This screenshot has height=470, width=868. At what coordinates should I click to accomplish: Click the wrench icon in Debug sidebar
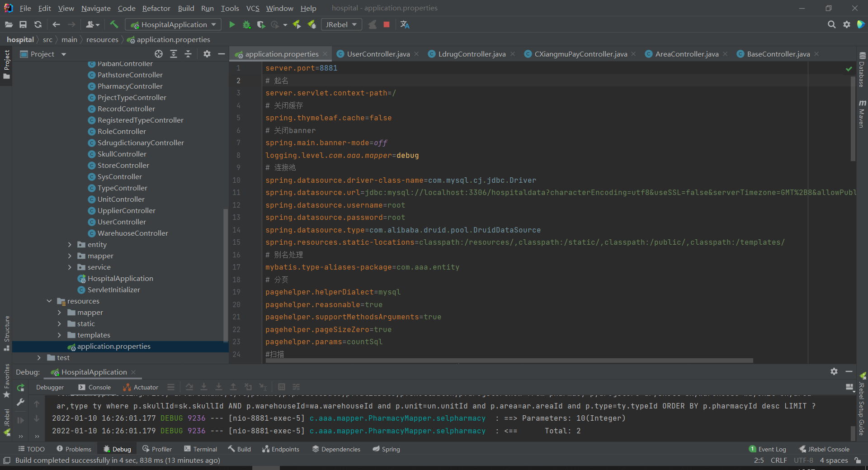click(x=20, y=402)
